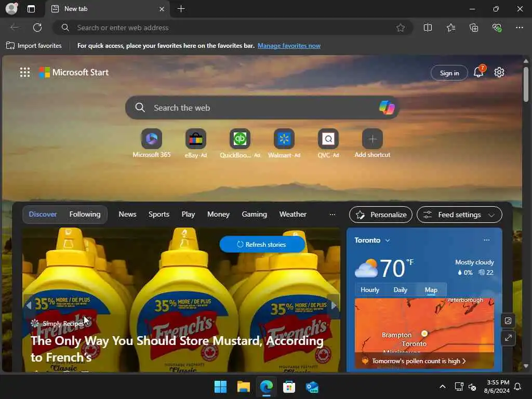
Task: Open File Explorer from taskbar
Action: pyautogui.click(x=243, y=387)
